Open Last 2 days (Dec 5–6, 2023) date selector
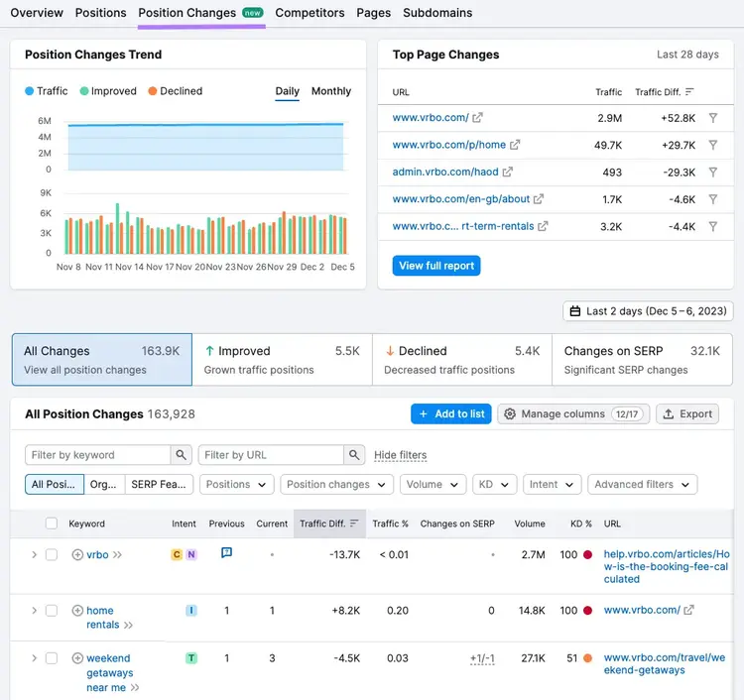The width and height of the screenshot is (744, 700). click(x=648, y=311)
